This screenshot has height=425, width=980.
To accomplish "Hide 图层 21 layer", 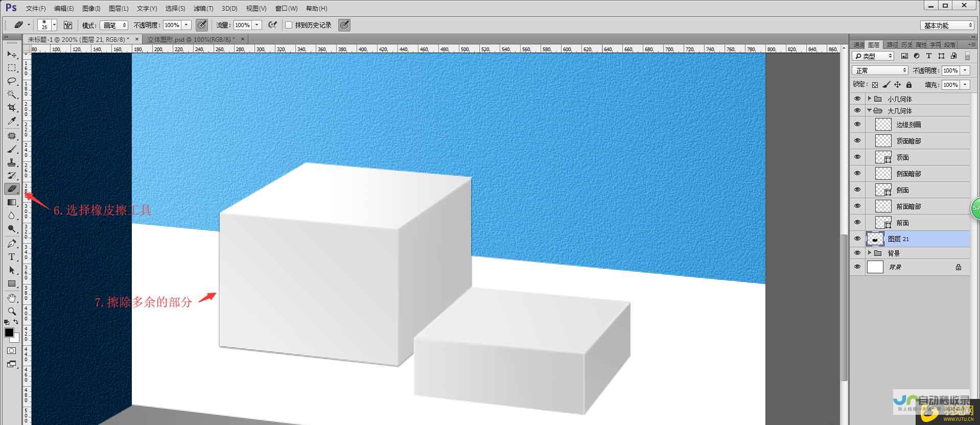I will tap(857, 239).
